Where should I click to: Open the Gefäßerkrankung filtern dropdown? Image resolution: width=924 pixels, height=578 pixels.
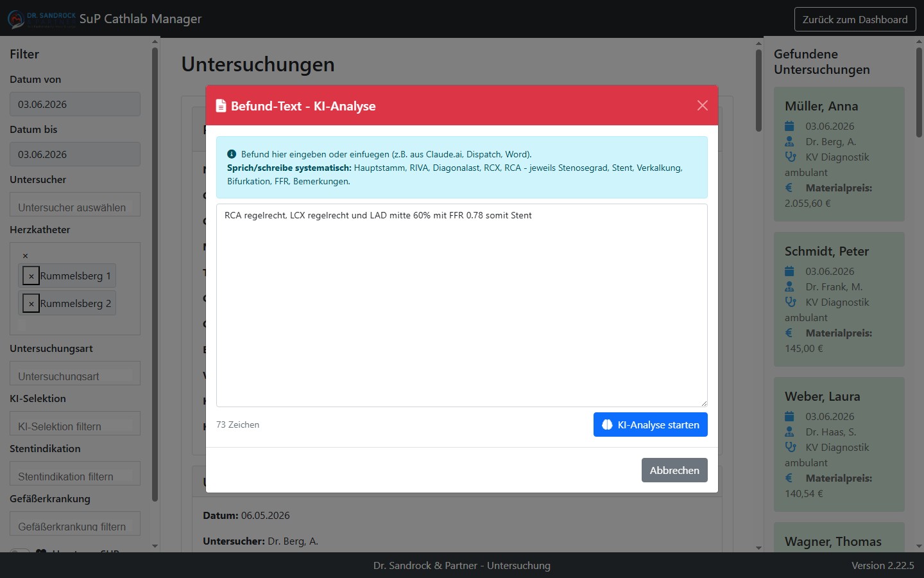pyautogui.click(x=75, y=523)
